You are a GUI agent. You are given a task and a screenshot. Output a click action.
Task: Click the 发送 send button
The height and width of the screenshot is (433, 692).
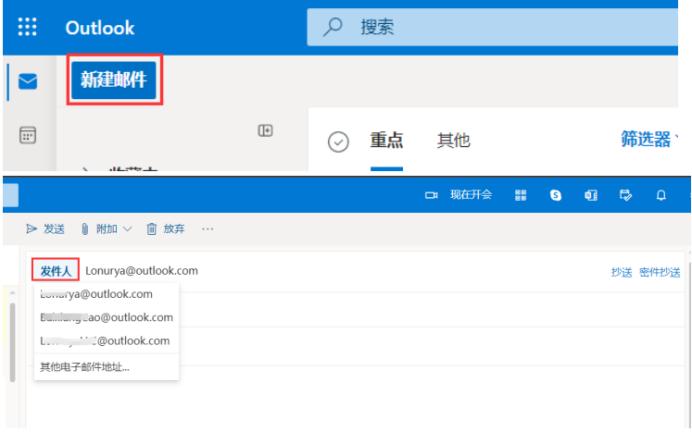[x=45, y=229]
